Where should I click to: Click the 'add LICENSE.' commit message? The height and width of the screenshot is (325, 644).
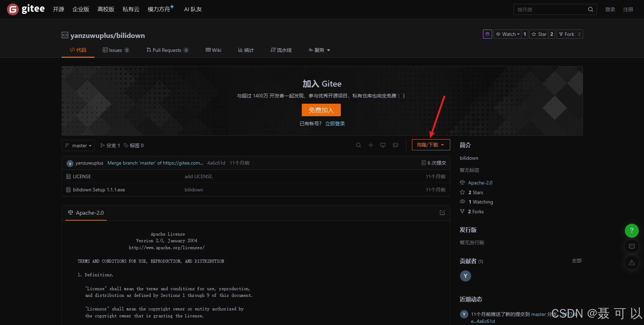click(199, 176)
